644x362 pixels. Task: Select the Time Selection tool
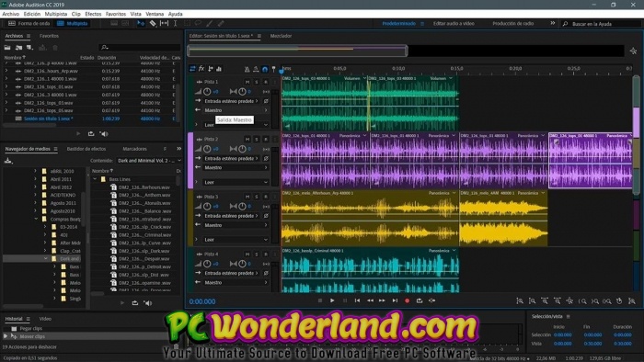(176, 23)
